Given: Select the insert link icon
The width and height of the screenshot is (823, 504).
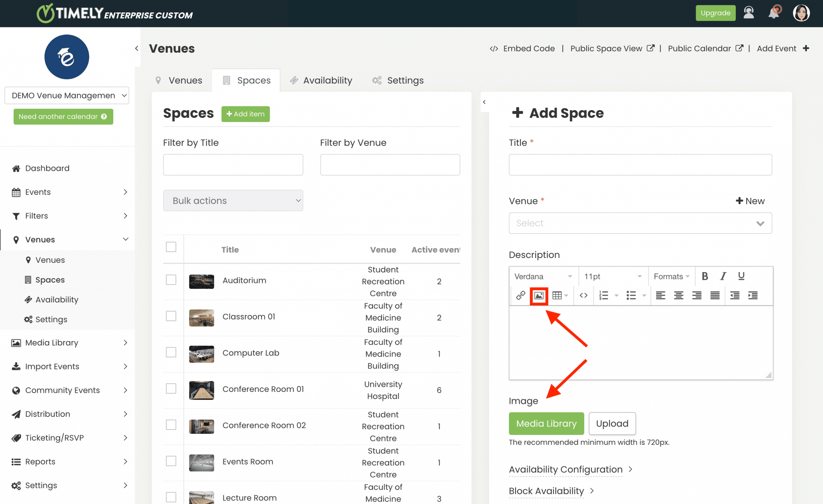Looking at the screenshot, I should (x=520, y=295).
